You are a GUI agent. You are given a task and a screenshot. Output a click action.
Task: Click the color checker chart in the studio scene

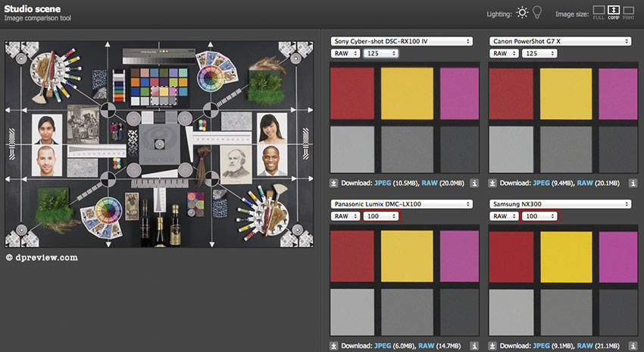click(x=159, y=86)
